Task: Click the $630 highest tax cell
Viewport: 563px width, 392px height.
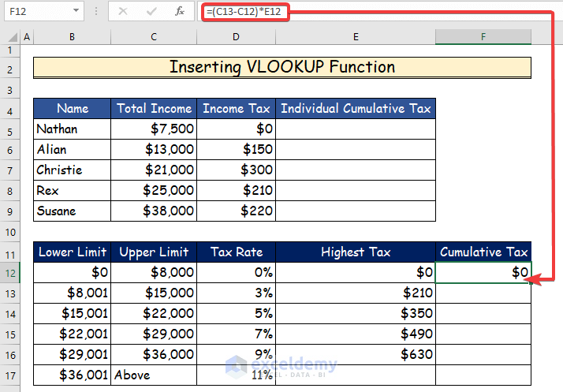Action: (356, 355)
